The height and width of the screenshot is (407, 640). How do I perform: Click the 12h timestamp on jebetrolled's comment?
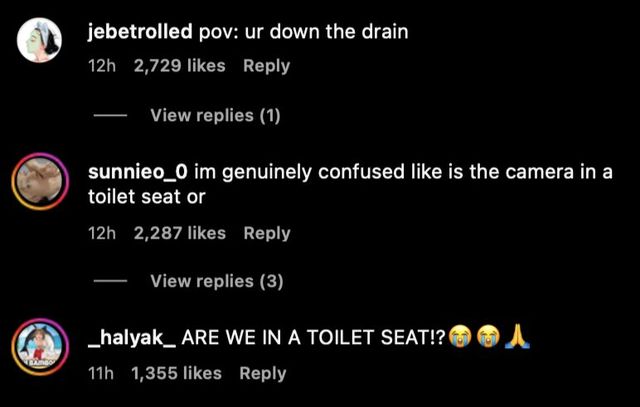tap(102, 66)
